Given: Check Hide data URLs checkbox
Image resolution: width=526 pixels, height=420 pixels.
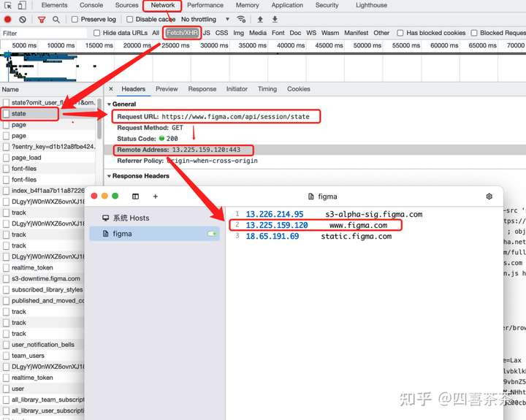Looking at the screenshot, I should [x=97, y=33].
